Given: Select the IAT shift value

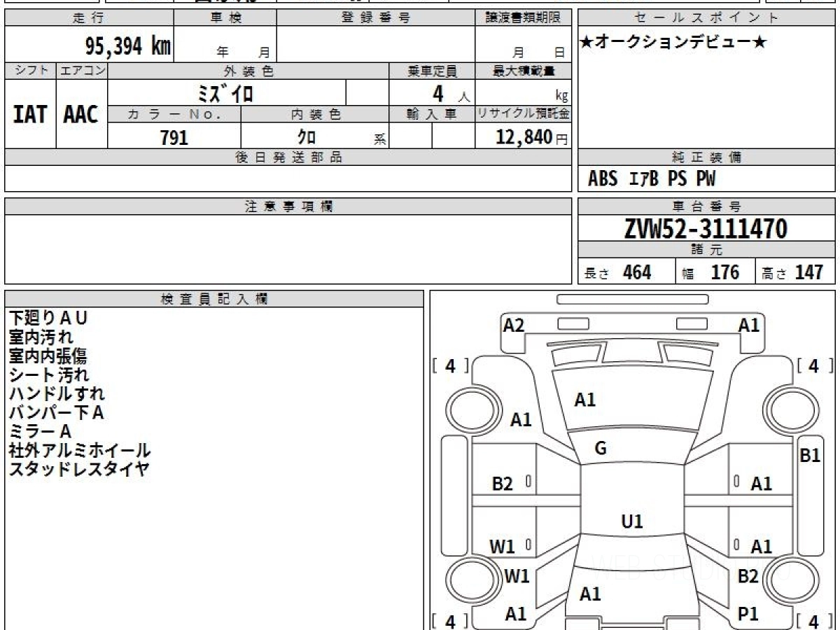Looking at the screenshot, I should tap(30, 115).
